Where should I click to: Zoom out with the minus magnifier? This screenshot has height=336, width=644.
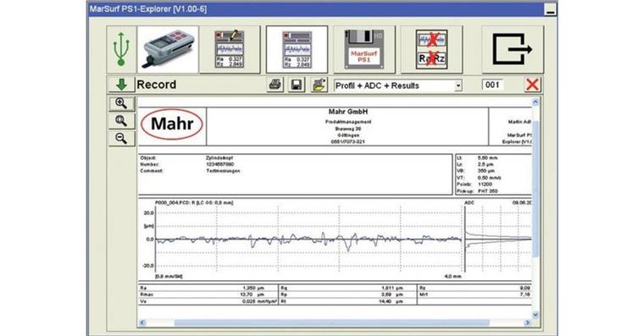[121, 139]
